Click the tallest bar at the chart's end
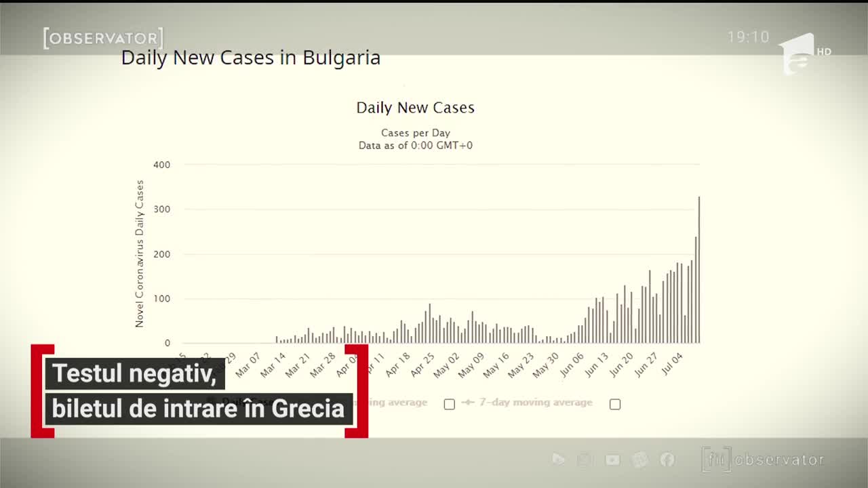 click(x=699, y=270)
